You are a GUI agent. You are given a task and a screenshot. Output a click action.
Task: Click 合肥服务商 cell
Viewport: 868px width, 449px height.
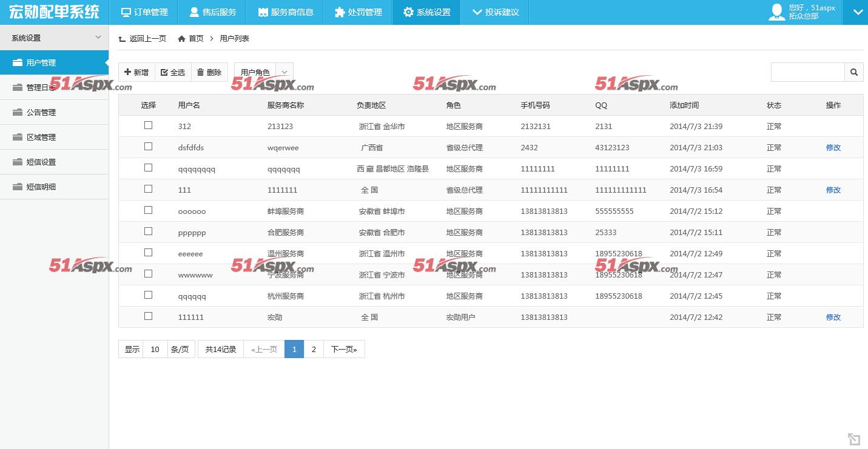286,232
